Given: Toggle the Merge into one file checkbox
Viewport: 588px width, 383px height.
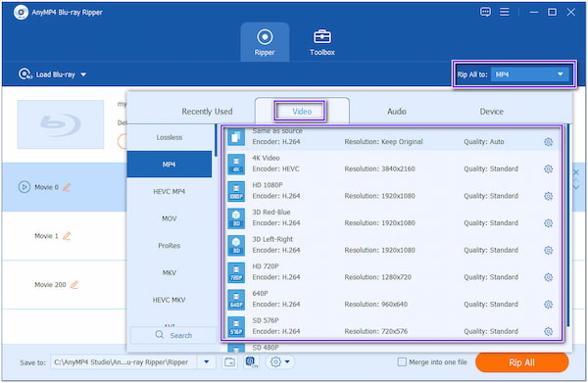Looking at the screenshot, I should click(402, 362).
